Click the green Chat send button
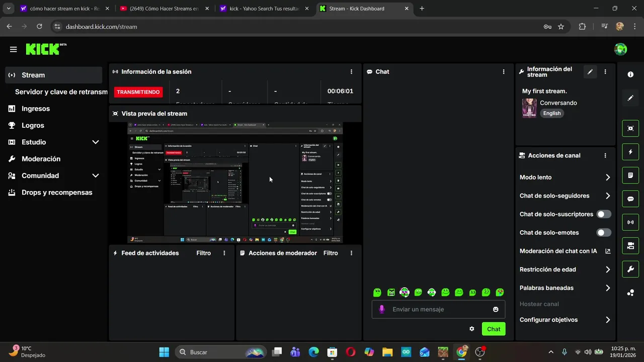This screenshot has height=362, width=644. (494, 329)
